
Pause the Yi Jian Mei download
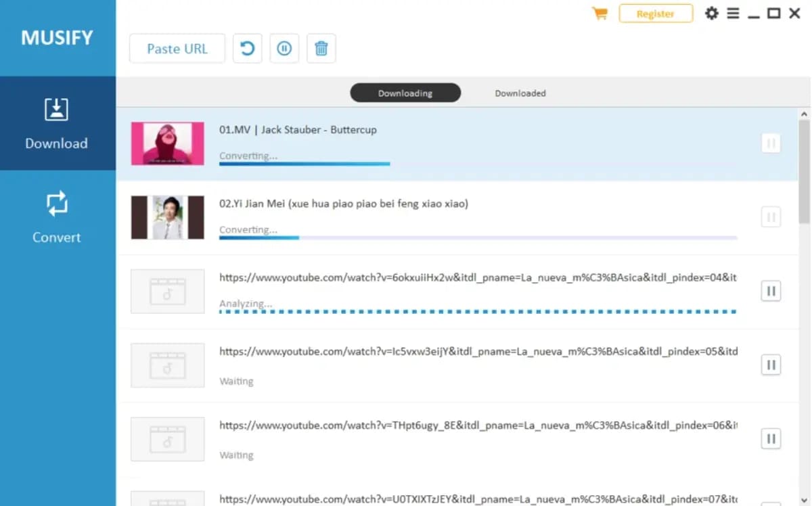[x=771, y=217]
